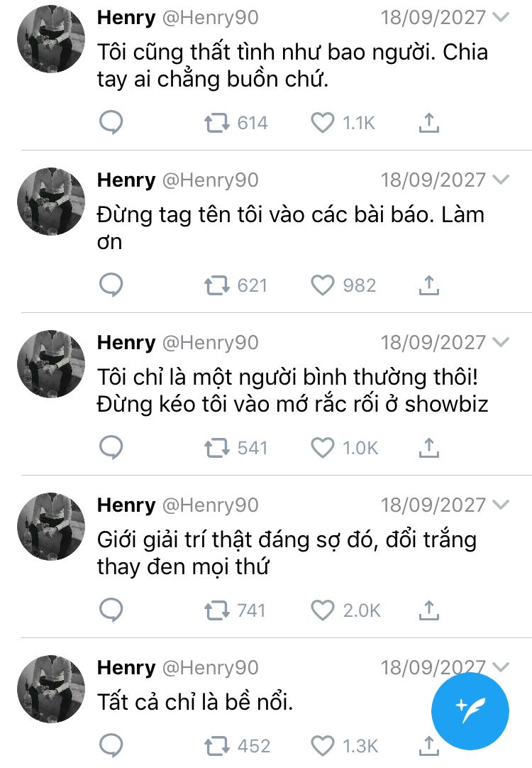Like the tweet with 982 likes

point(323,285)
